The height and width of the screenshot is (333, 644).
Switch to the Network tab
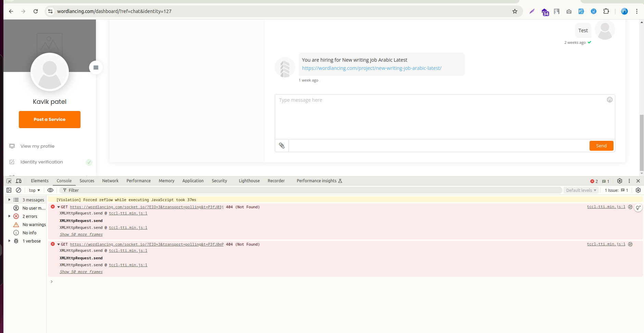coord(110,181)
